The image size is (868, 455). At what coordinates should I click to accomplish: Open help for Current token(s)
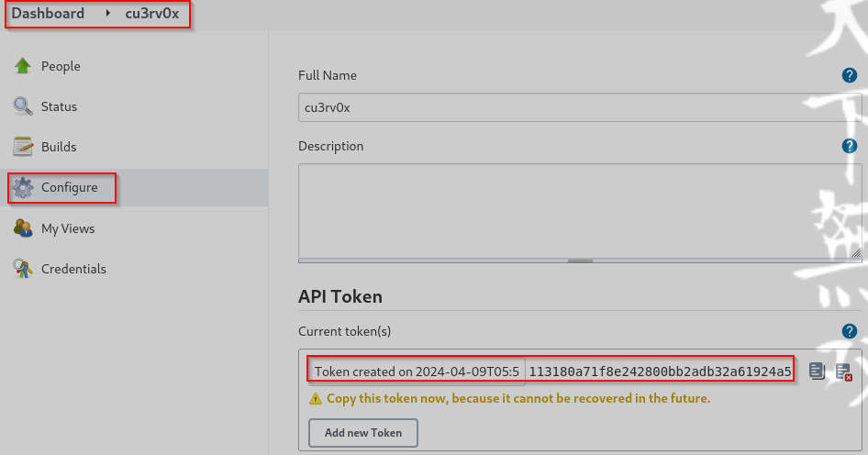(850, 331)
